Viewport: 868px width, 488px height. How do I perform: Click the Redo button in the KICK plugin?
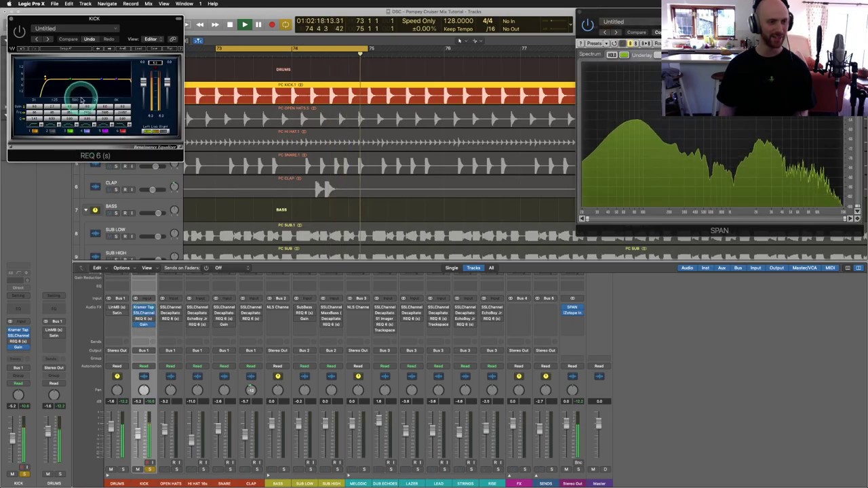point(108,39)
